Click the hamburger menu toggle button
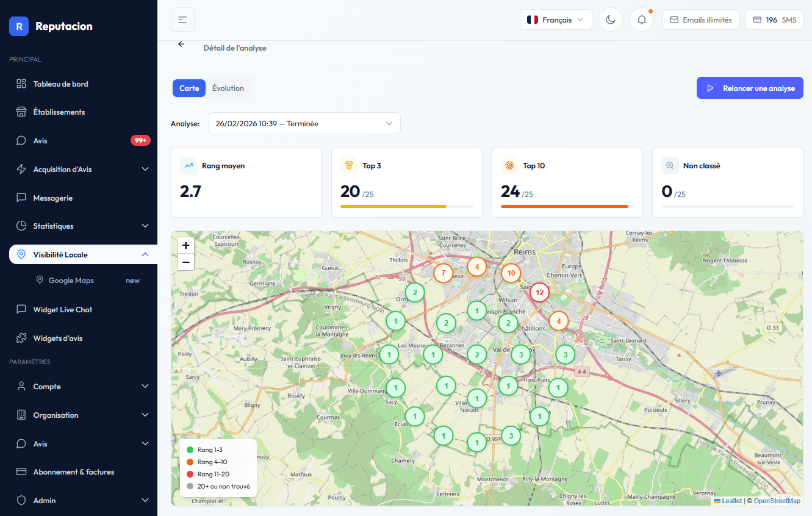The image size is (812, 516). (182, 20)
